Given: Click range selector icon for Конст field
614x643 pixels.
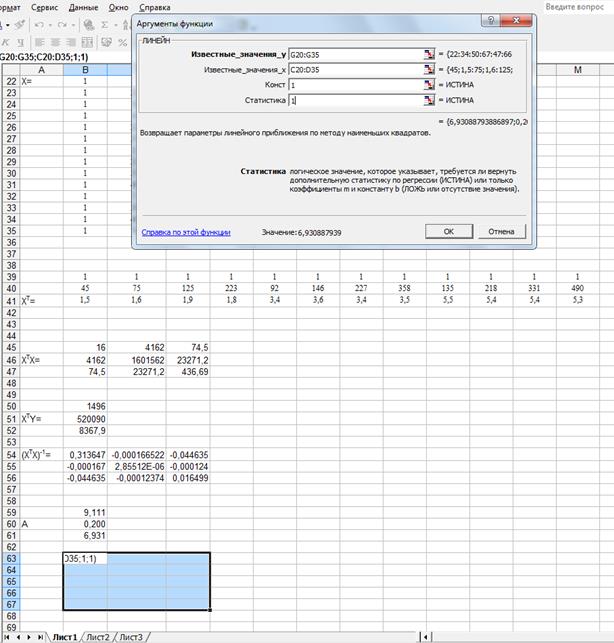Looking at the screenshot, I should coord(429,85).
